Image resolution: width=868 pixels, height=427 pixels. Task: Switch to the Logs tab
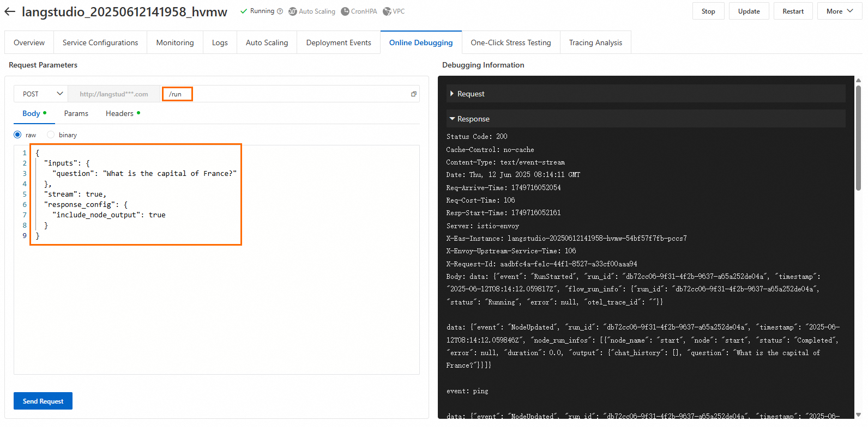pos(220,42)
